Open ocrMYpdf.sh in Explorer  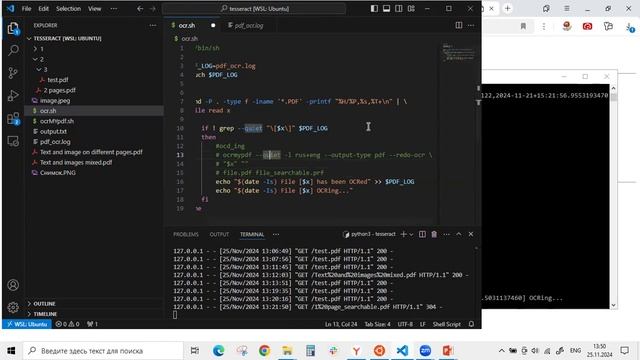57,121
